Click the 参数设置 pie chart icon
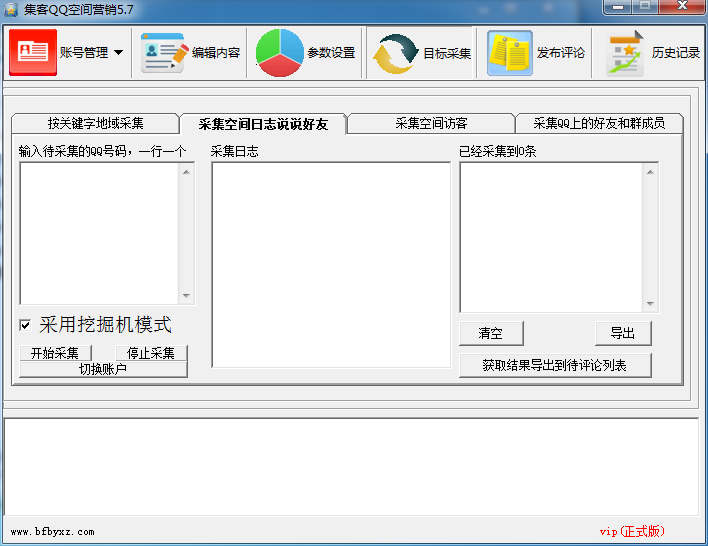The height and width of the screenshot is (546, 708). [x=279, y=53]
